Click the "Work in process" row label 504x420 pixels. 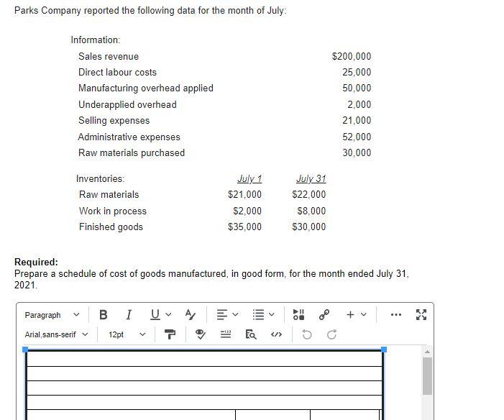112,211
